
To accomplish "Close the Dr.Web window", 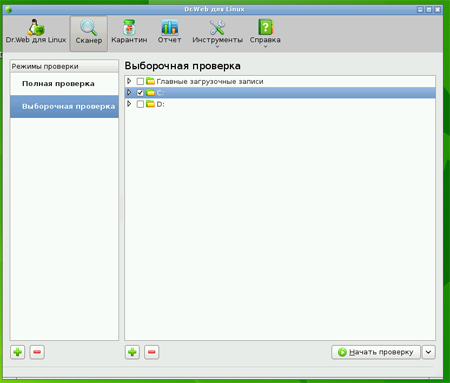I will [438, 10].
